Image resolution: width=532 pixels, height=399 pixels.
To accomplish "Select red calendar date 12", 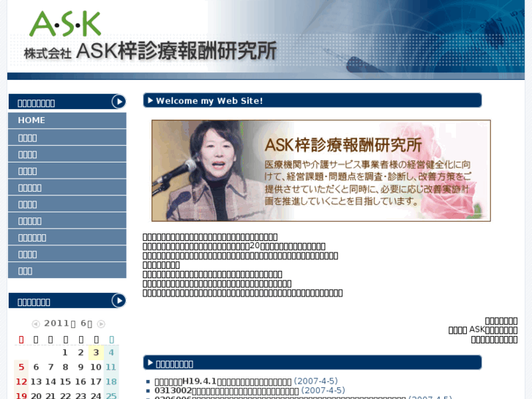I will click(x=21, y=381).
